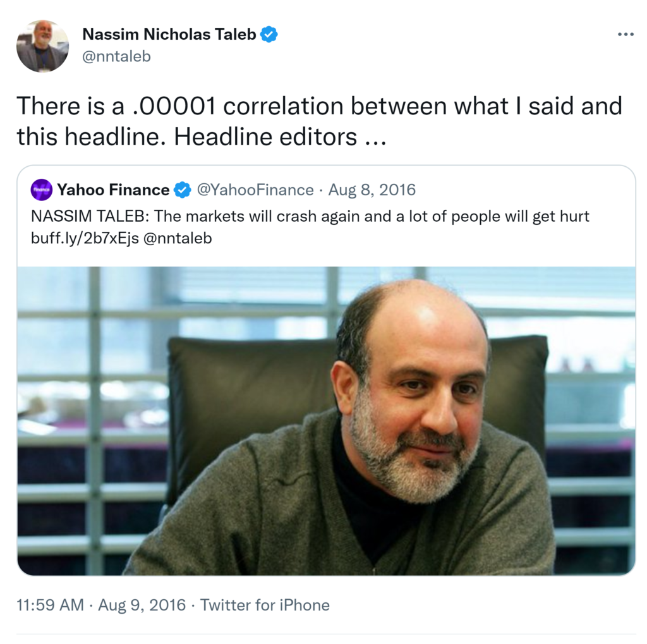Click the @nntaleb mention inside quoted tweet
The width and height of the screenshot is (647, 644).
coord(184,238)
